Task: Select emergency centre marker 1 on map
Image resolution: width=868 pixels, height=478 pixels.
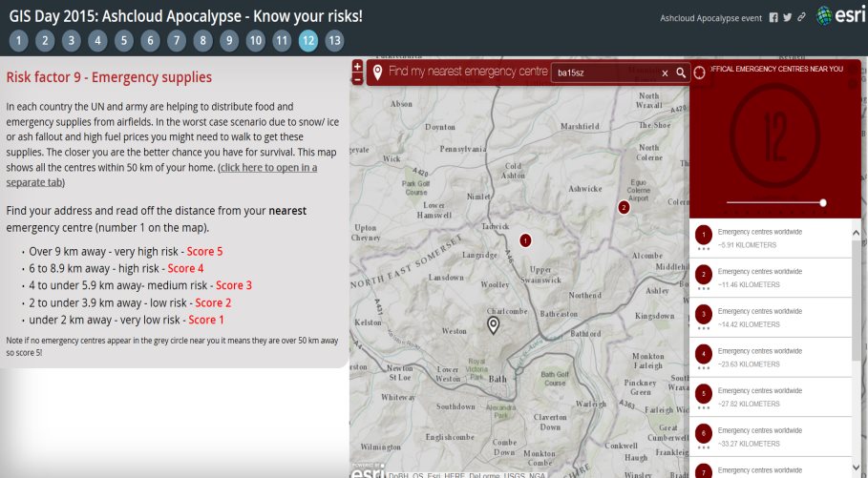Action: [x=525, y=240]
